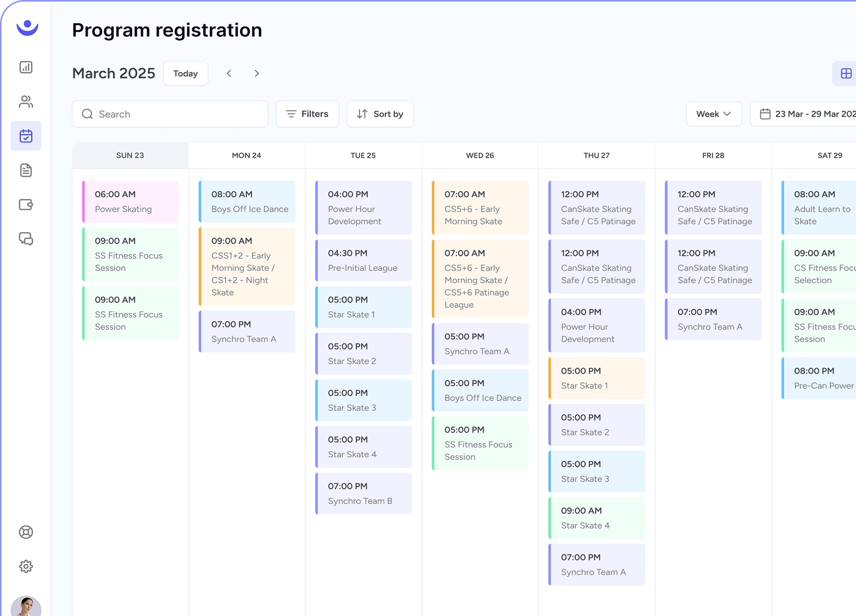Focus the Search input field

[170, 114]
